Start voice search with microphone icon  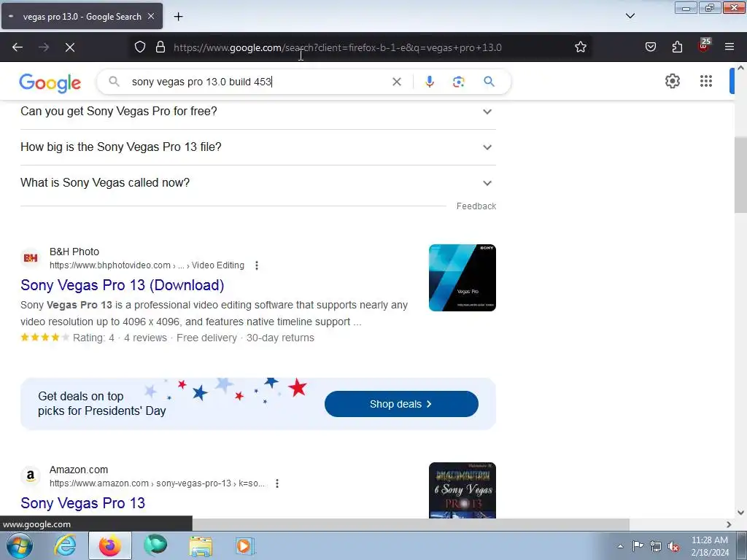(x=429, y=82)
